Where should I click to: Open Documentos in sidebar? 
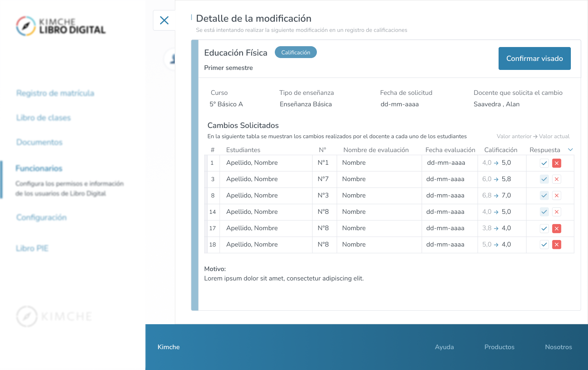pos(39,142)
